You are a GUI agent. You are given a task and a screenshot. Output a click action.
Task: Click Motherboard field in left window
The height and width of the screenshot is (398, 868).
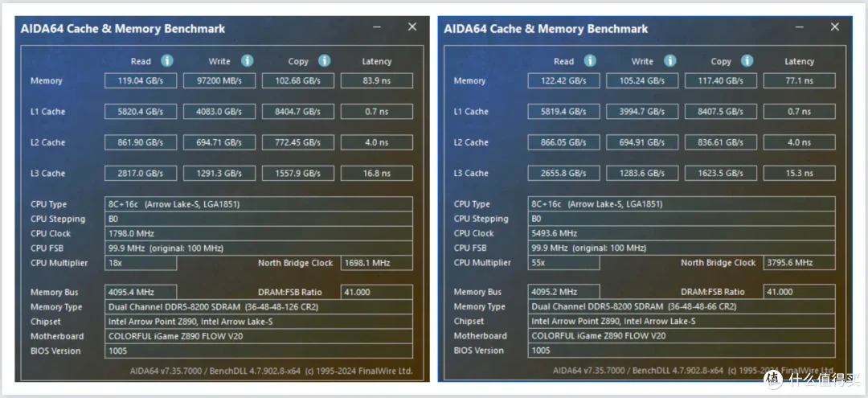pyautogui.click(x=259, y=336)
